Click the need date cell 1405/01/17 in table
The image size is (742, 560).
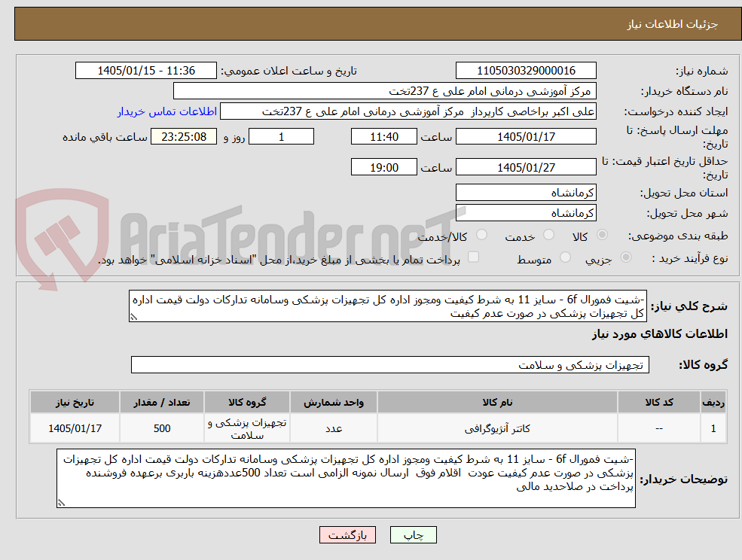point(75,428)
